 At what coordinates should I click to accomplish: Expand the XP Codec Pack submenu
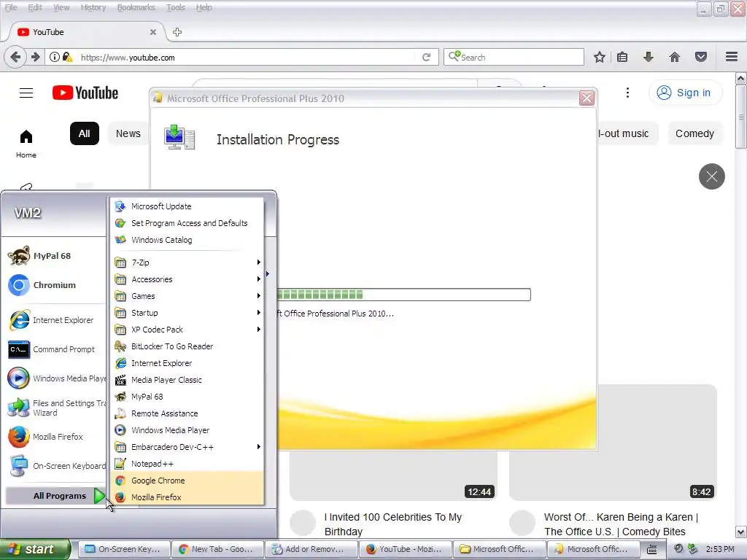coord(187,330)
